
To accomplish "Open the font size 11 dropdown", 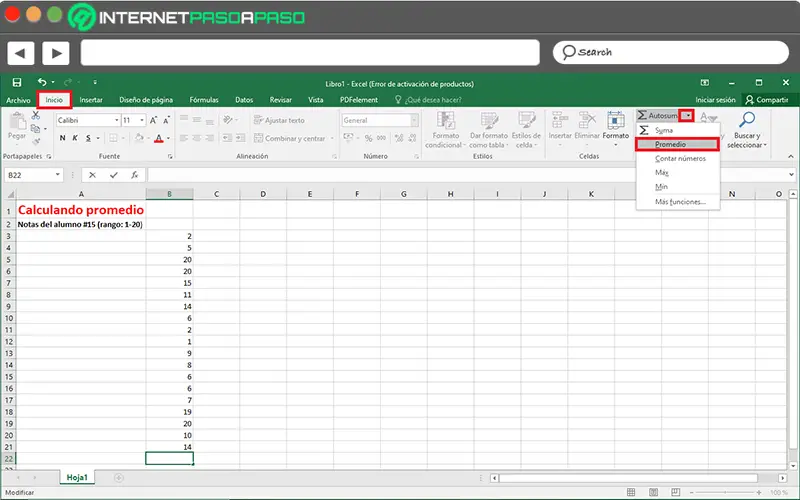I will click(142, 120).
